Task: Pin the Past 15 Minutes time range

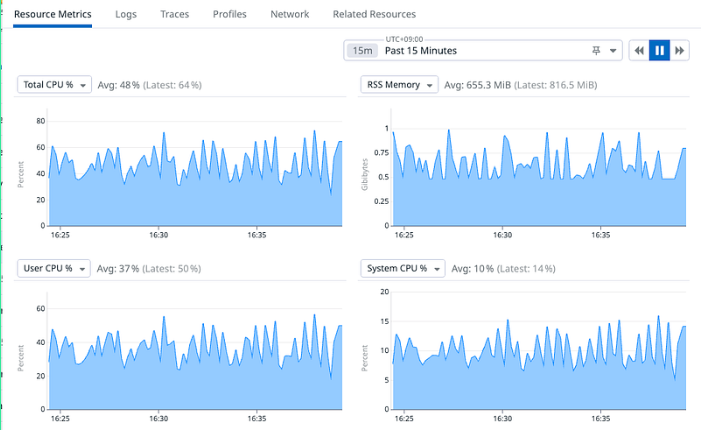Action: (596, 51)
